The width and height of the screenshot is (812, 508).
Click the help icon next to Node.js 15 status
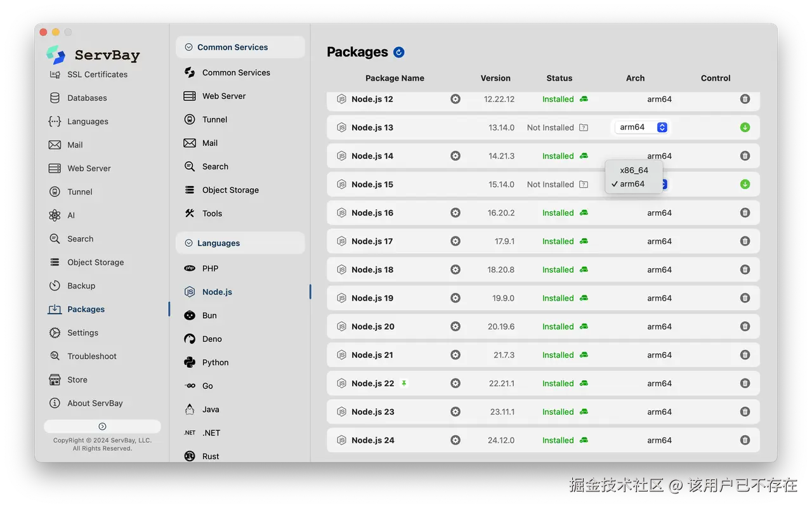point(584,185)
